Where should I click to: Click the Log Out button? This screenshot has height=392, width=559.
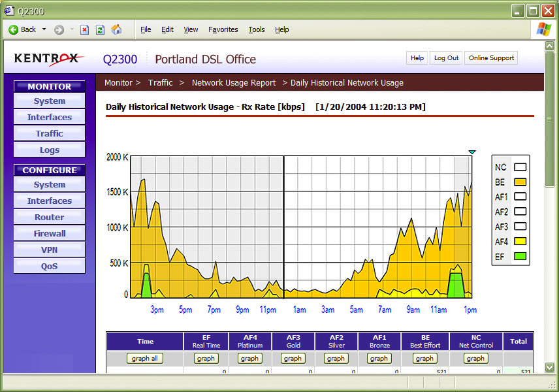446,57
